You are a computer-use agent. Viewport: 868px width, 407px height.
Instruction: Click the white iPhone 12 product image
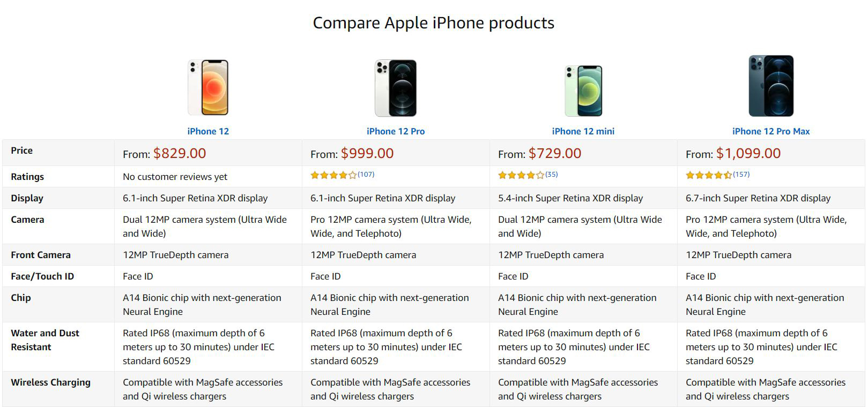pyautogui.click(x=208, y=88)
